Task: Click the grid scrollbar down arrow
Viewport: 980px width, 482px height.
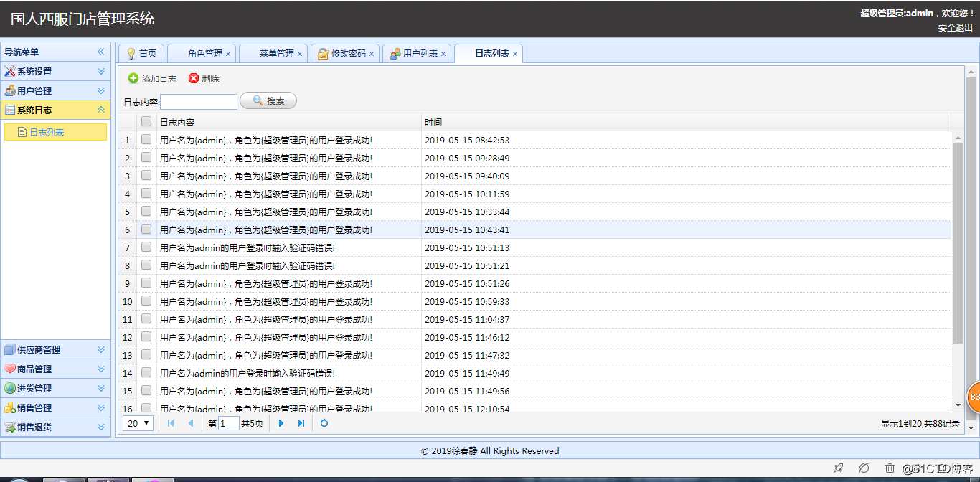Action: [x=958, y=405]
